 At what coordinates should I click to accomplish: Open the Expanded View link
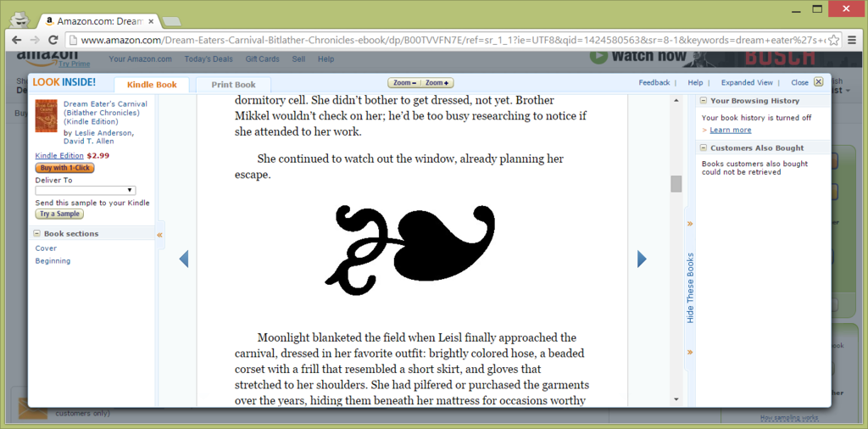pos(747,83)
